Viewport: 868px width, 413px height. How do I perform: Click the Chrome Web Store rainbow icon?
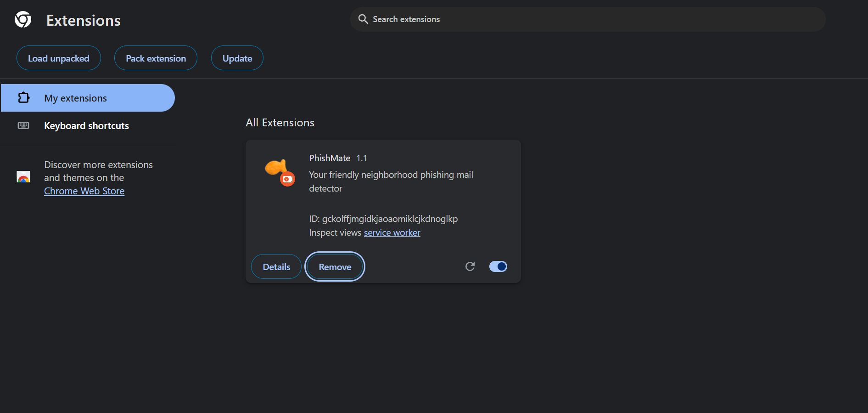coord(23,177)
